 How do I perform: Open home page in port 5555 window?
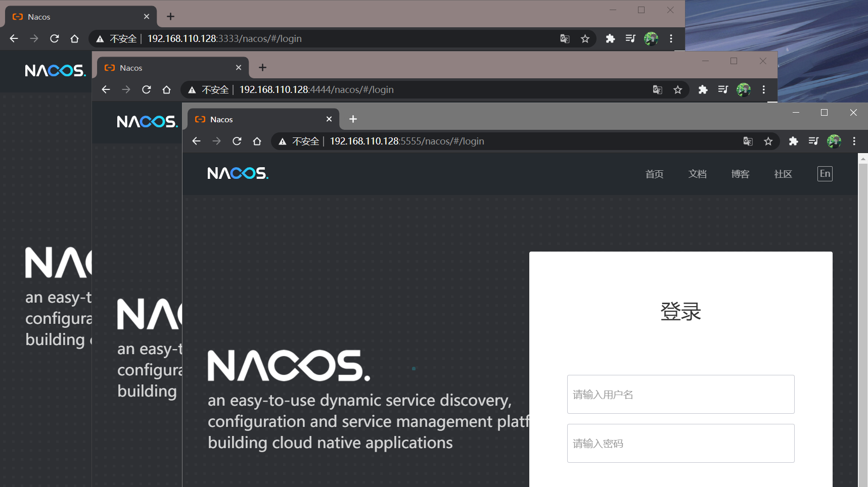[257, 141]
